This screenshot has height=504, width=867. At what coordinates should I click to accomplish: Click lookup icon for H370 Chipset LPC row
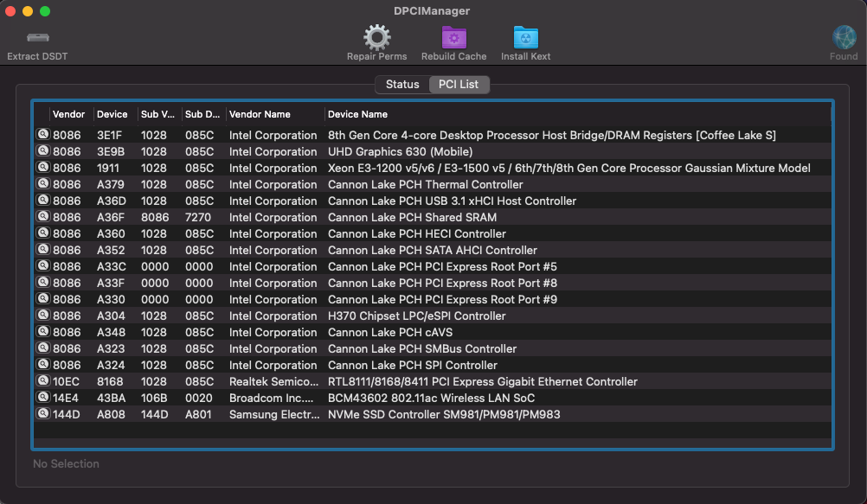[43, 315]
